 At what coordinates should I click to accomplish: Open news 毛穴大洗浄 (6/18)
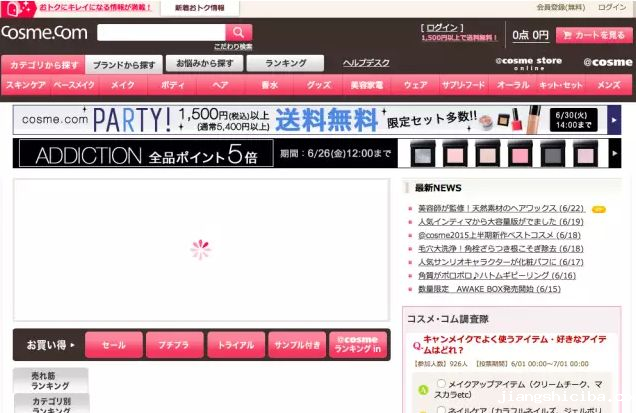[x=501, y=249]
